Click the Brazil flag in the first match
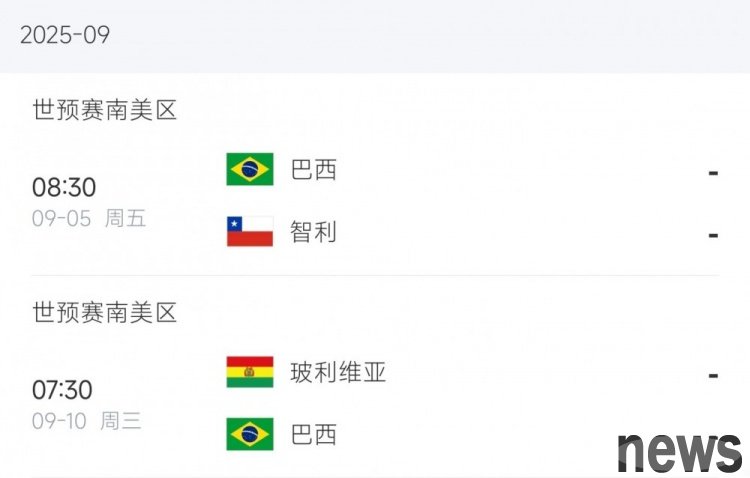Viewport: 750px width, 478px height. 250,169
